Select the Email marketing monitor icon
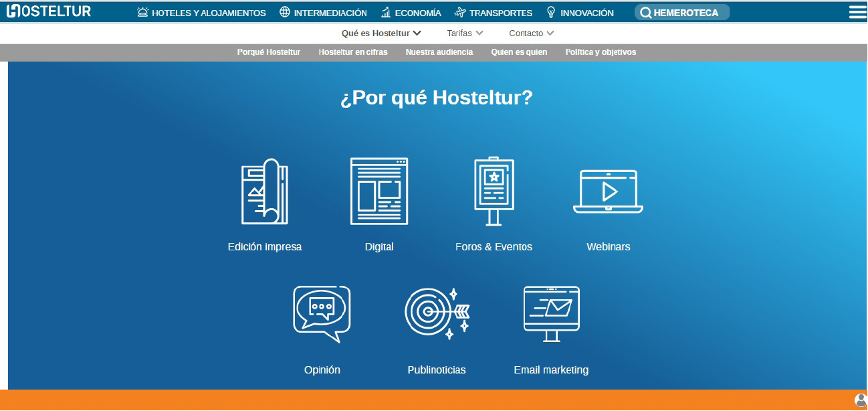The width and height of the screenshot is (868, 411). 551,314
